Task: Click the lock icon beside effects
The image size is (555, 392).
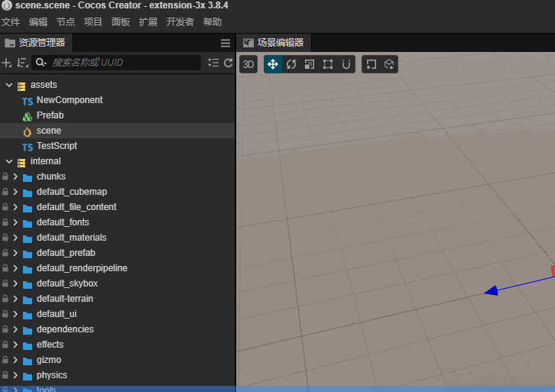Action: [x=5, y=345]
